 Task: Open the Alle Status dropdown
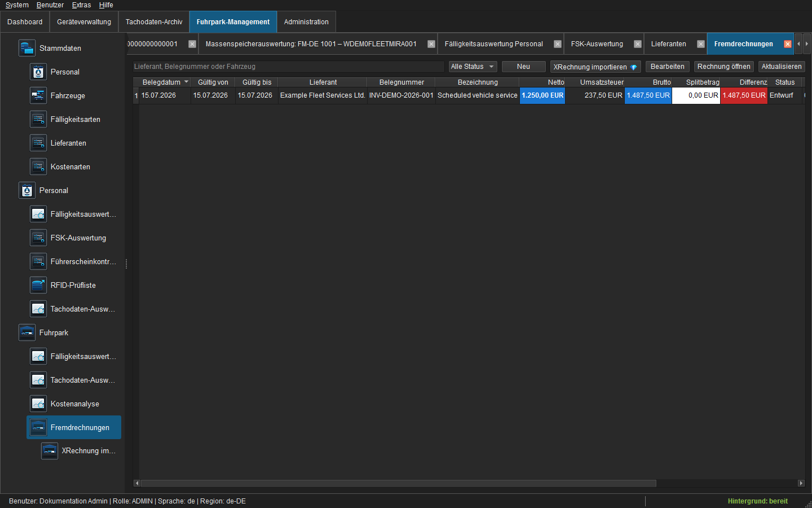coord(473,67)
